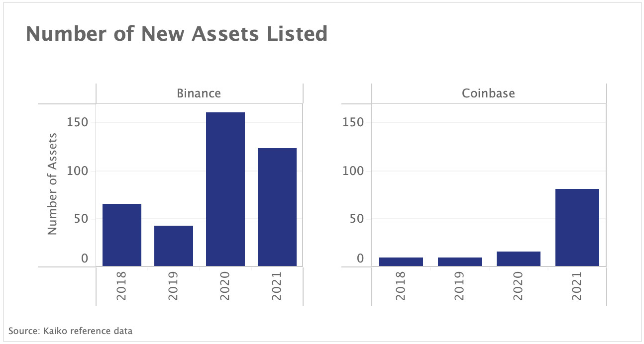Click the 2021 axis label under Binance
Screen dimensions: 644x344
pyautogui.click(x=277, y=286)
